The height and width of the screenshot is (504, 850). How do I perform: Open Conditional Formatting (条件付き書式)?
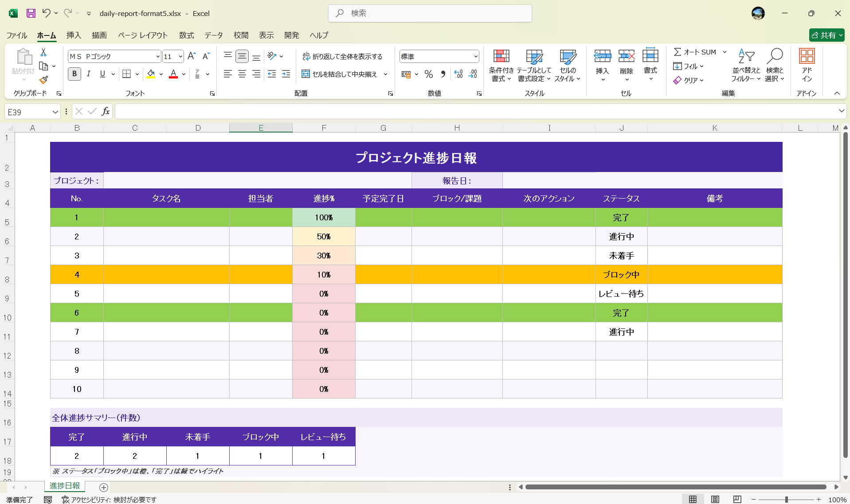point(501,66)
